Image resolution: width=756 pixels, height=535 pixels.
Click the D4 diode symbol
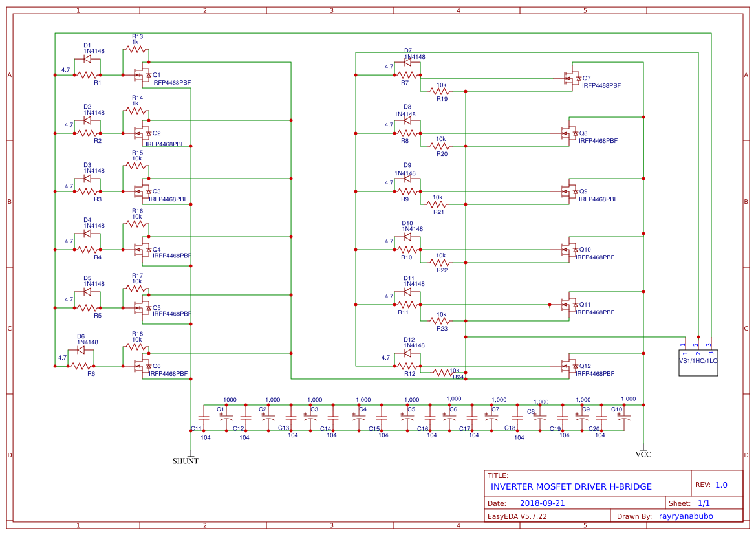[x=87, y=234]
